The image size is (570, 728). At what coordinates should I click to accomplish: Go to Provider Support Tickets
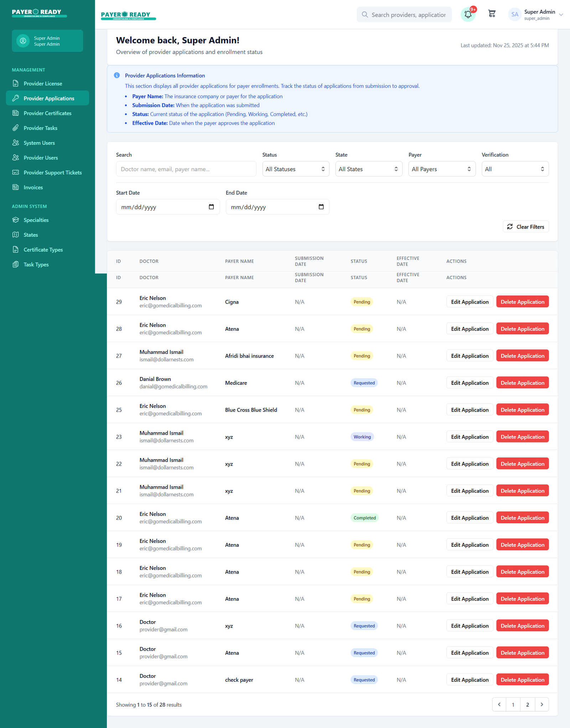52,173
